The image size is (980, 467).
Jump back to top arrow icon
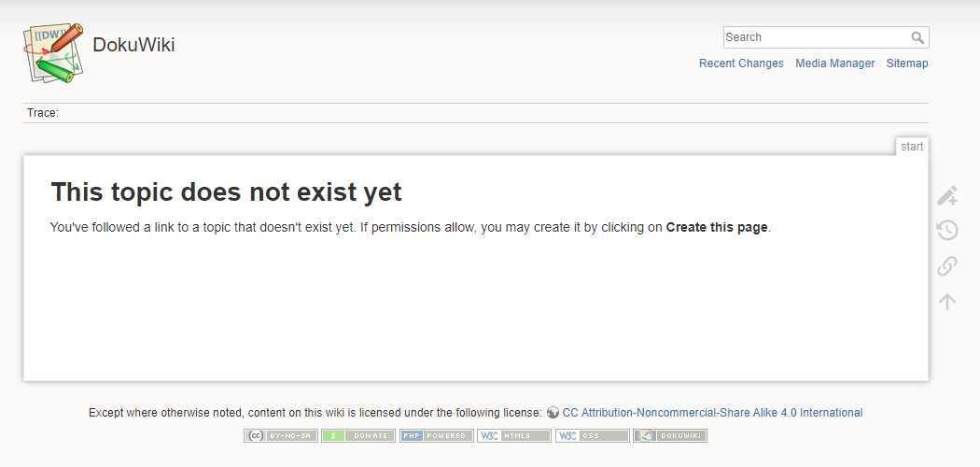947,302
